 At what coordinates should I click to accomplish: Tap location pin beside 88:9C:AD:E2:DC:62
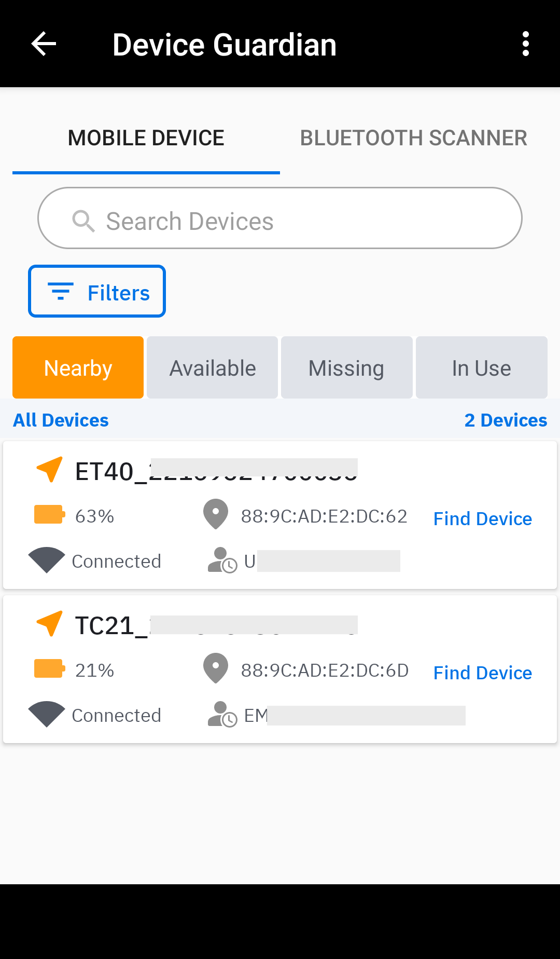(216, 514)
